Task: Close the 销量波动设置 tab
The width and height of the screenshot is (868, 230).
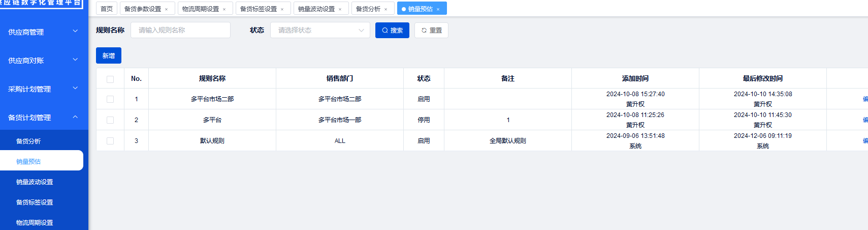Action: 340,9
